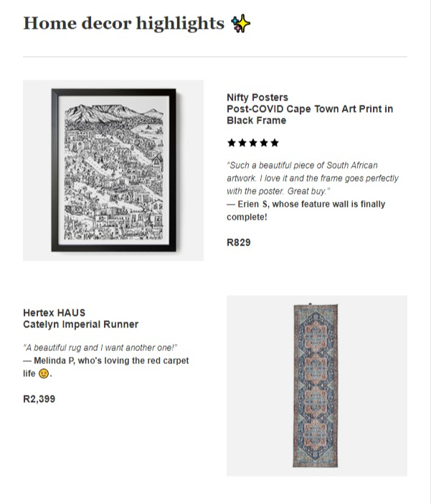Click the first star in the rating
Screen dimensions: 431x504
231,143
